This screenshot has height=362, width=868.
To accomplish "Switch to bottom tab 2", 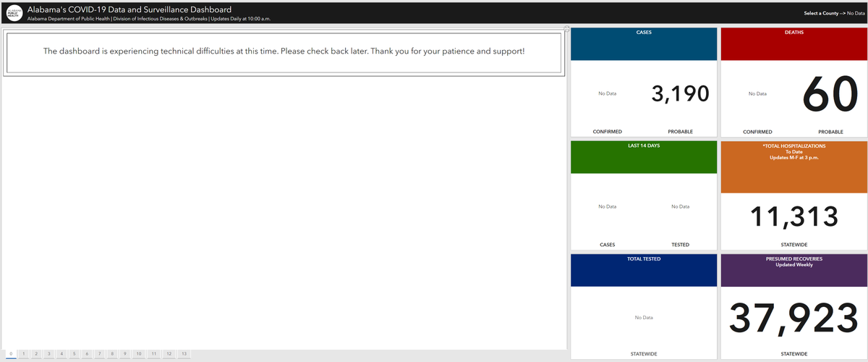I will 36,353.
